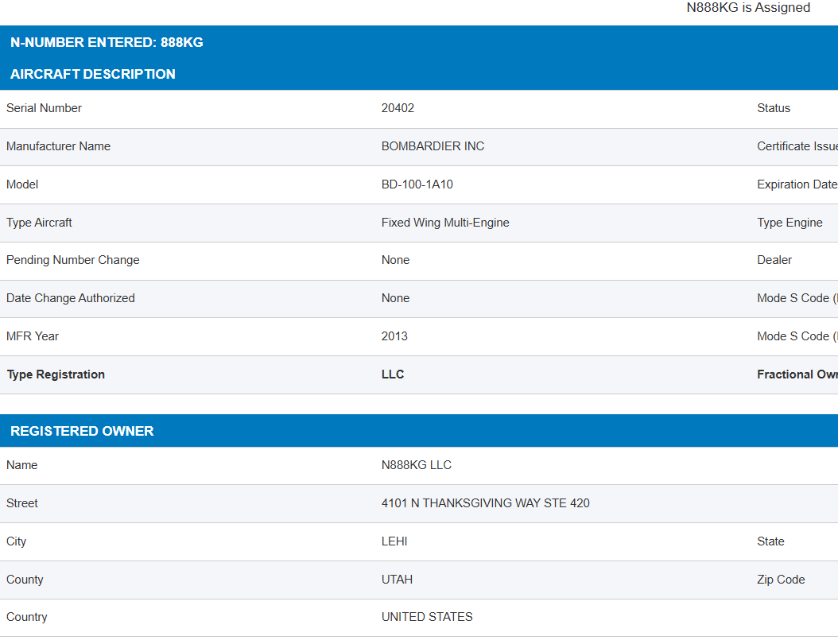Click 'Mode S Code' label beside MFR Year
The height and width of the screenshot is (644, 838).
coord(797,336)
